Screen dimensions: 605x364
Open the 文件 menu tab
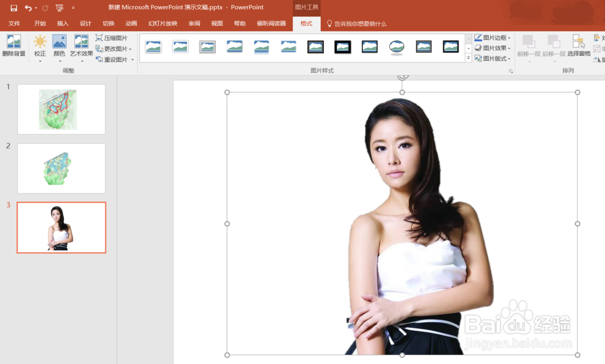(15, 24)
